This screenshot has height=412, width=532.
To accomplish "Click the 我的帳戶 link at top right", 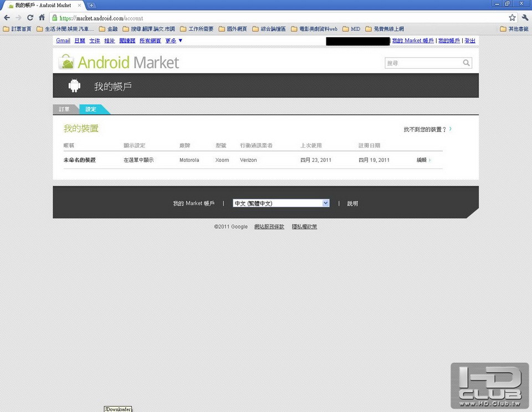I will tap(449, 40).
